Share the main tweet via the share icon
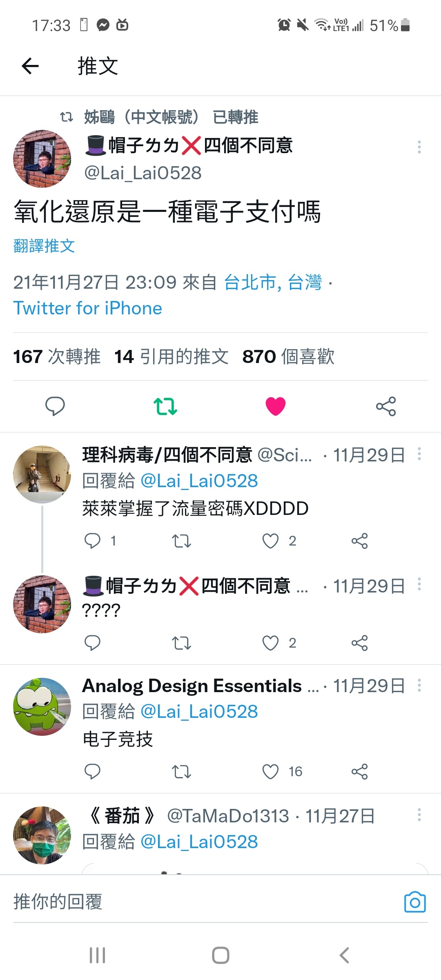 pyautogui.click(x=386, y=406)
